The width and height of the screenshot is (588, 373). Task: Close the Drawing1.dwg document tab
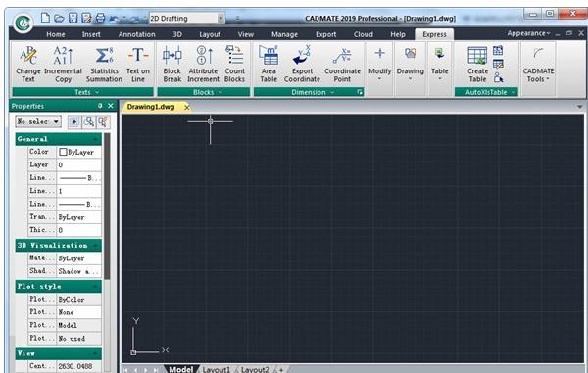tap(187, 108)
